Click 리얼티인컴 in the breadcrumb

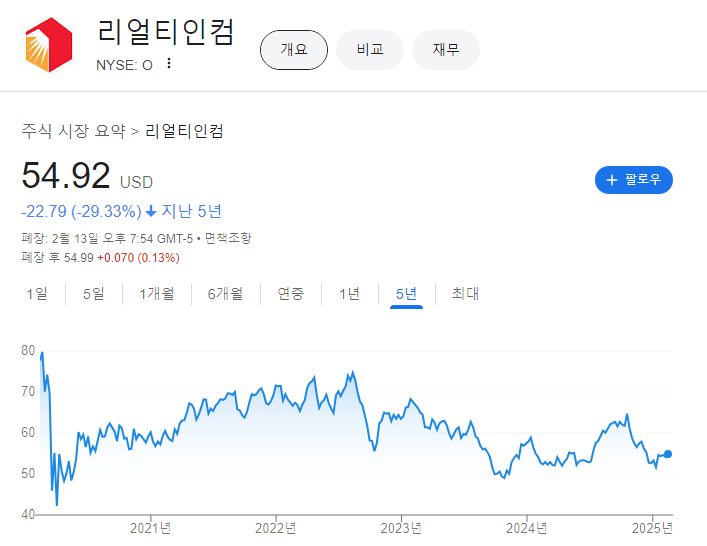coord(184,131)
